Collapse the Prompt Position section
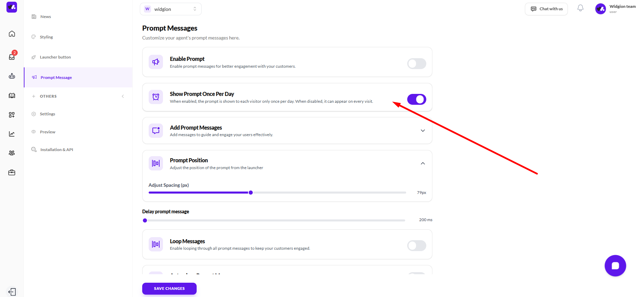The height and width of the screenshot is (297, 644). click(x=423, y=164)
